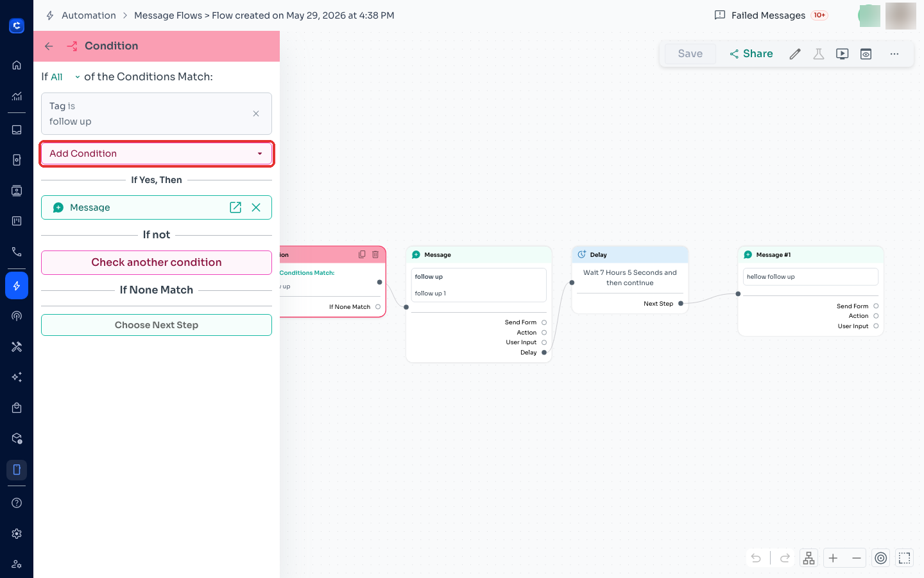The image size is (924, 578).
Task: Open the settings gear icon in the sidebar
Action: point(17,534)
